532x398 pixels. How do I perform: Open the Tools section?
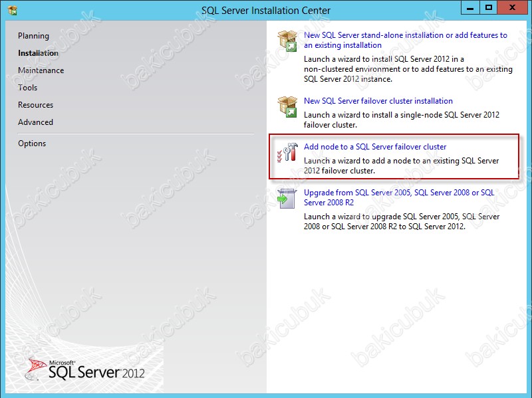[x=27, y=88]
